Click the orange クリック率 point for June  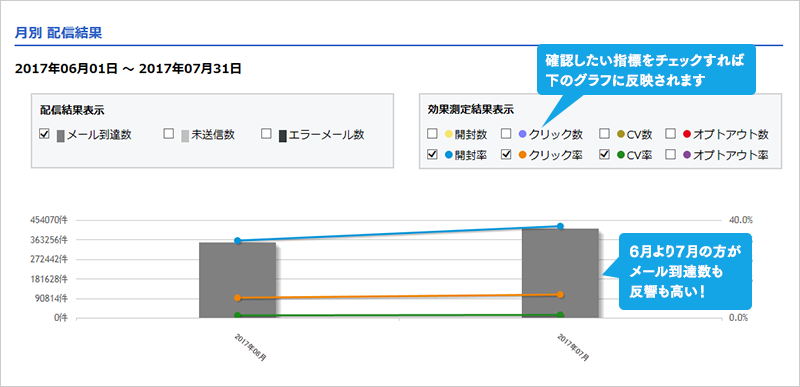point(237,298)
